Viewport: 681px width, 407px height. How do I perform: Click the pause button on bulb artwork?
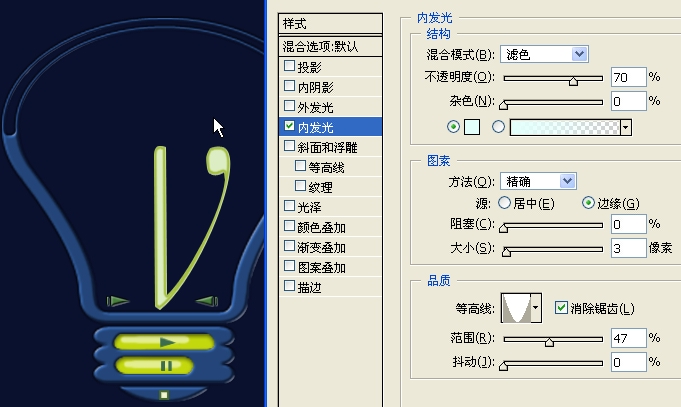155,365
